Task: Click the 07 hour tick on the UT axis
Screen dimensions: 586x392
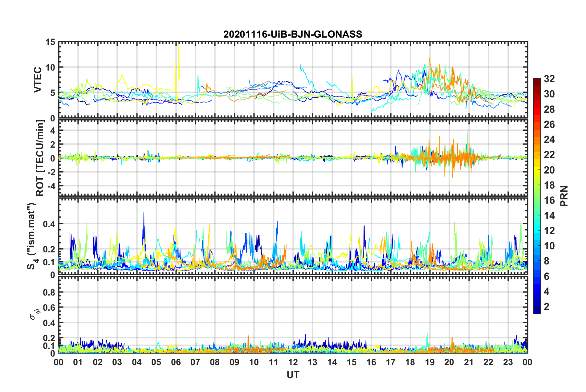Action: (195, 362)
